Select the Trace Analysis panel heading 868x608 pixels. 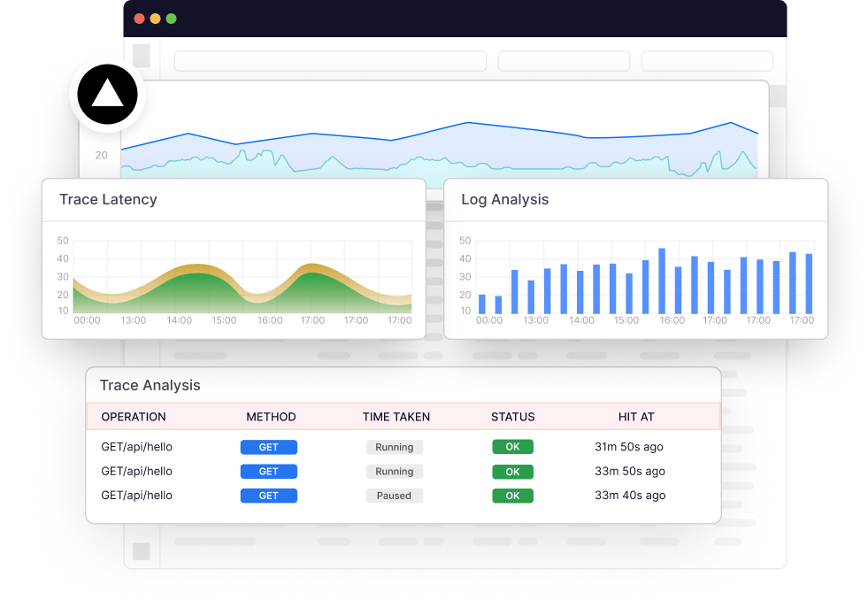click(x=150, y=385)
